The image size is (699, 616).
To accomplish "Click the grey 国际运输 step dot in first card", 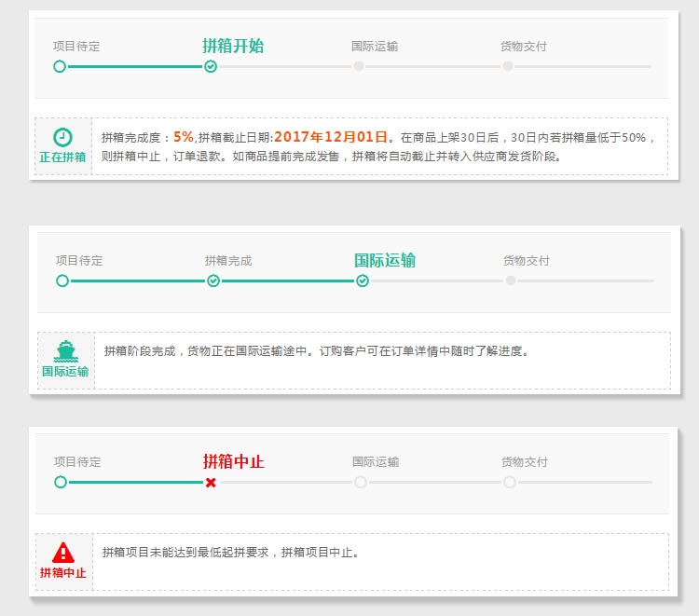I will click(x=359, y=66).
